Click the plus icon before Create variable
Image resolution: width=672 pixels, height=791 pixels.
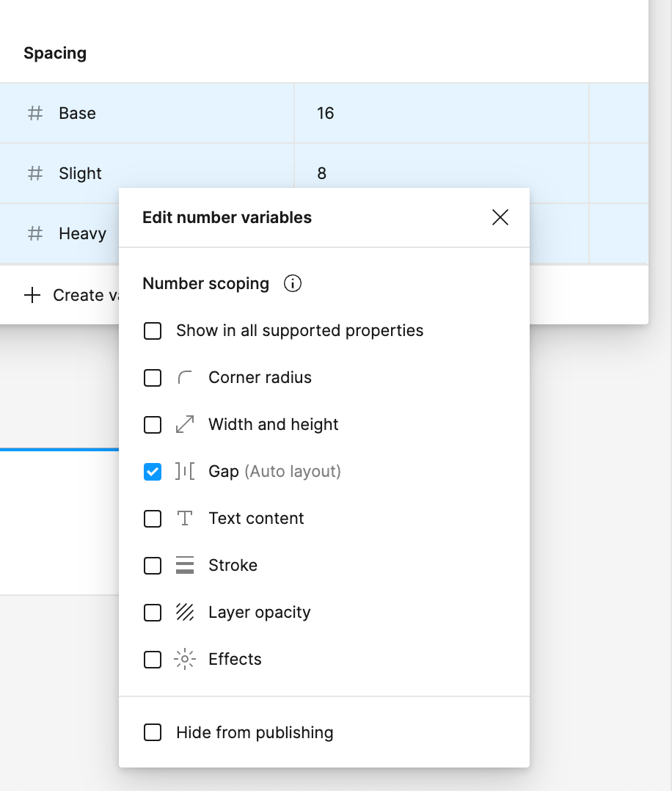coord(32,295)
